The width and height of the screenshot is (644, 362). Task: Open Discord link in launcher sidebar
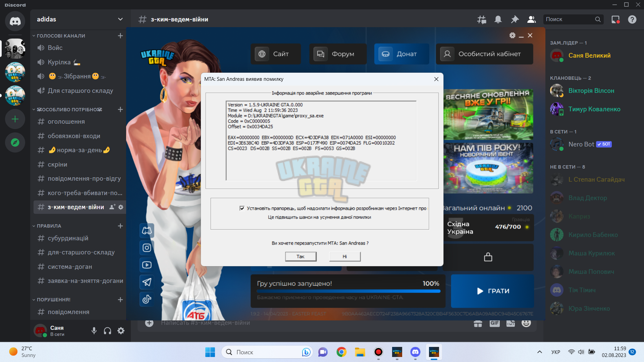tap(147, 231)
